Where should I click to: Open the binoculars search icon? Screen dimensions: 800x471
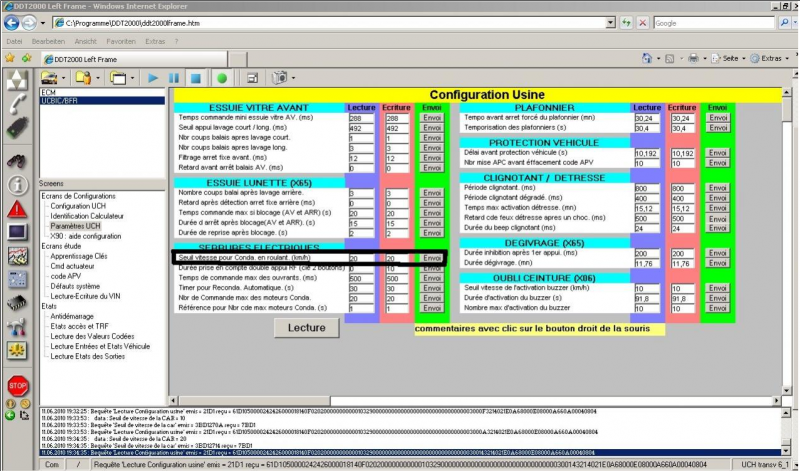click(x=16, y=162)
